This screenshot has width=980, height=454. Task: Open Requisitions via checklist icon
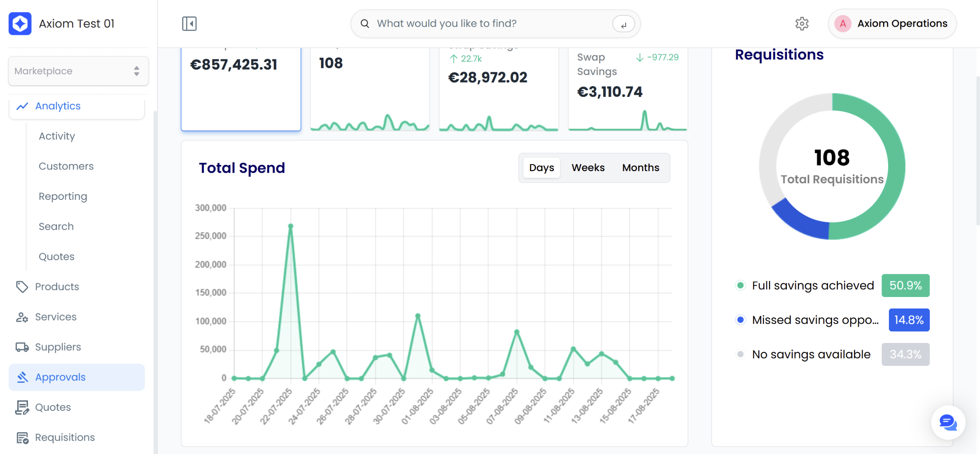coord(22,438)
